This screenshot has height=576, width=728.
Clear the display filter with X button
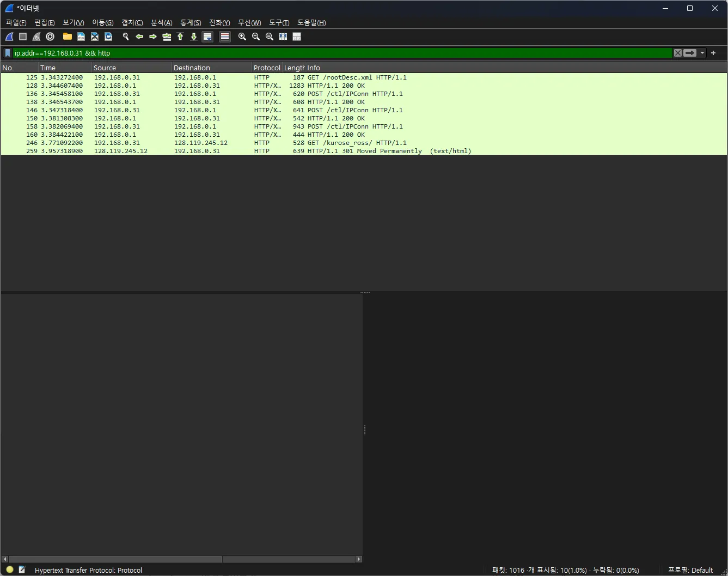[x=678, y=53]
